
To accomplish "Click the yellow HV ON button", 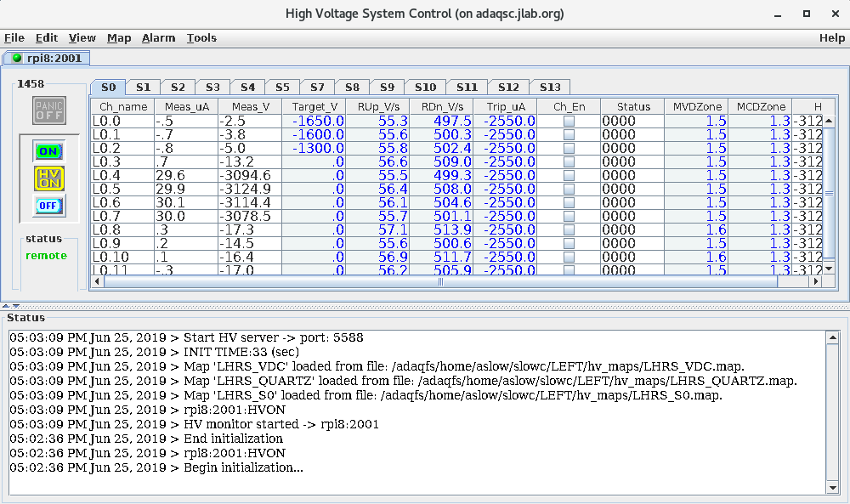I will coord(48,178).
